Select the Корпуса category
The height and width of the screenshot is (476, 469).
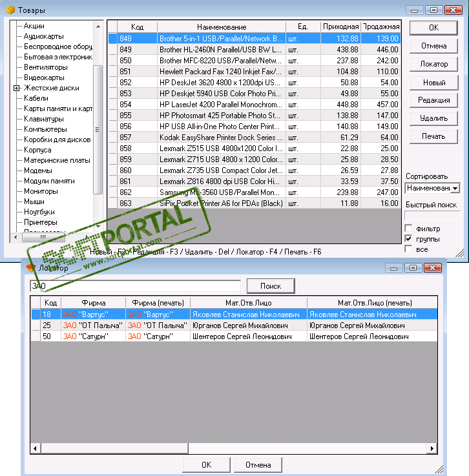(37, 150)
